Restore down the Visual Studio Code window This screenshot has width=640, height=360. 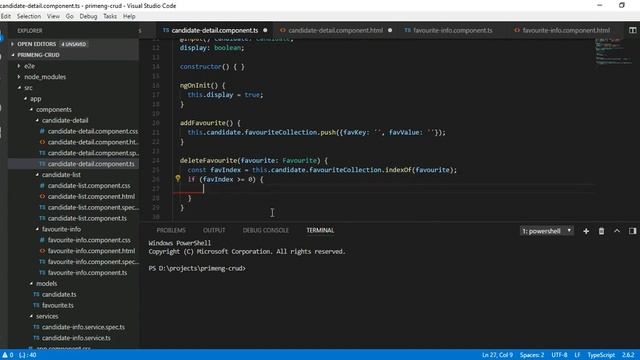coord(622,5)
